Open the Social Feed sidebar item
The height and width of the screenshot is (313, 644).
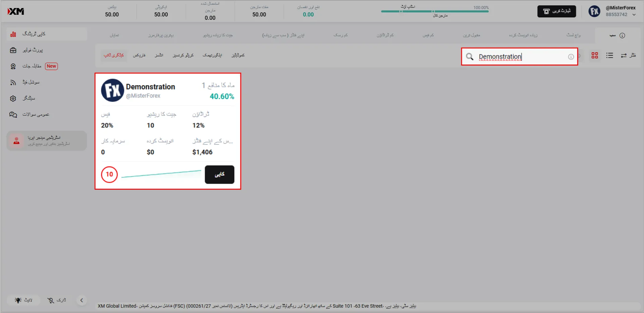(x=47, y=82)
